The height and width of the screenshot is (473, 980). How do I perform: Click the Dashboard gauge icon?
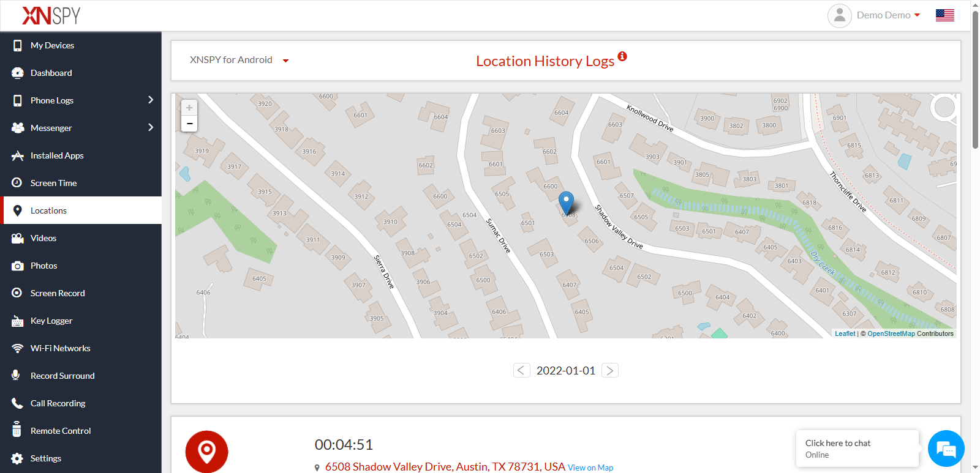coord(18,73)
